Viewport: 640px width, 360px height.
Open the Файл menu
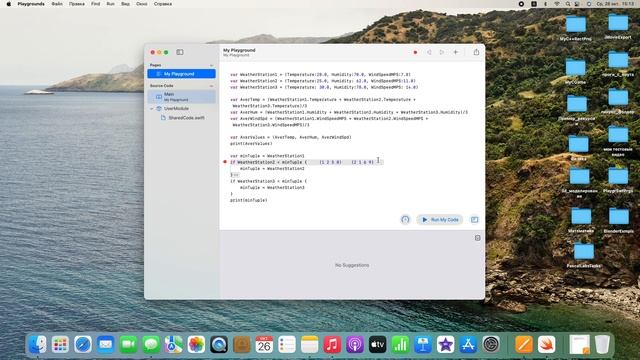click(x=57, y=4)
